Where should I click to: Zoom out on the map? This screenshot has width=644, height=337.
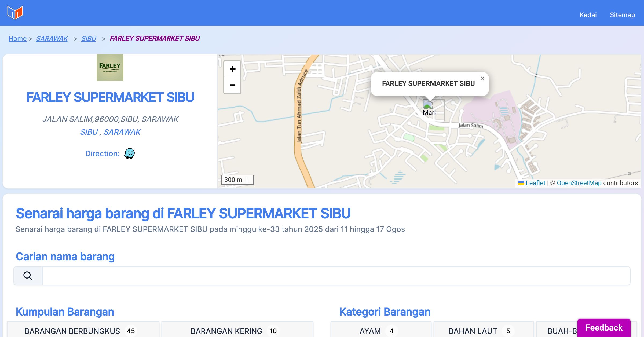(x=232, y=85)
